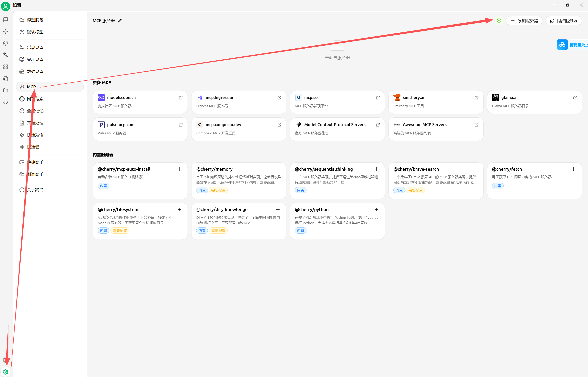Open the knowledge base sidebar icon

click(x=6, y=79)
